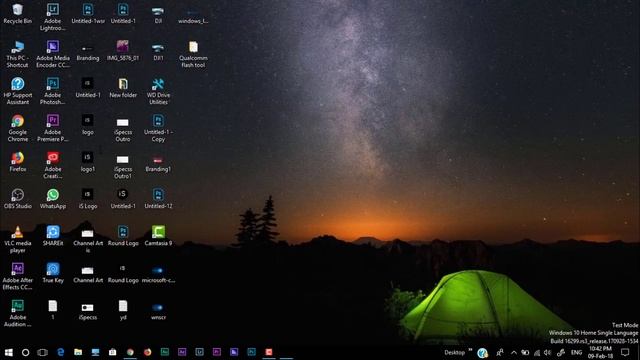
Task: Select Adobe After Effects CC desktop shortcut
Action: pyautogui.click(x=18, y=277)
